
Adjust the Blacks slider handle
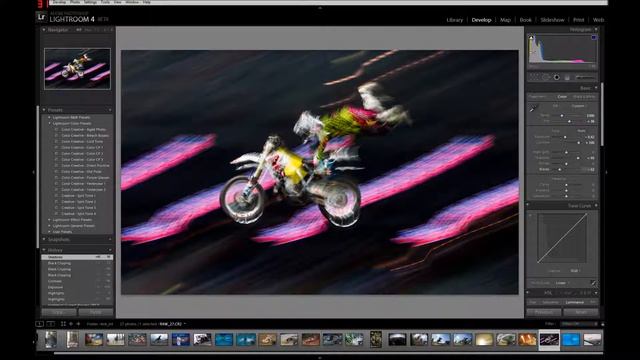tap(560, 169)
